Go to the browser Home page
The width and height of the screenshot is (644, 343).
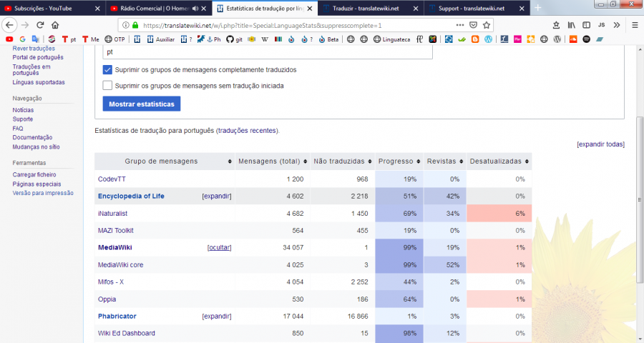tap(55, 25)
